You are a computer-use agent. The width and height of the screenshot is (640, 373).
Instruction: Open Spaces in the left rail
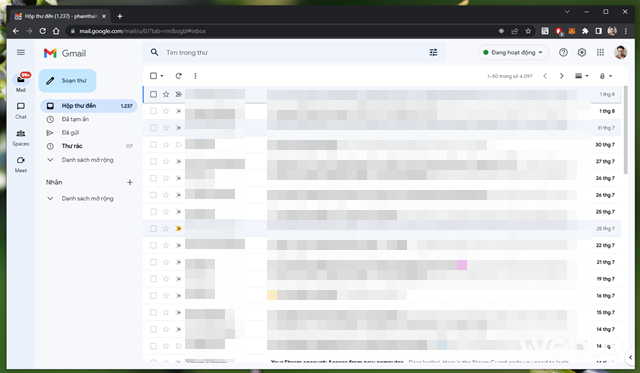(x=21, y=138)
